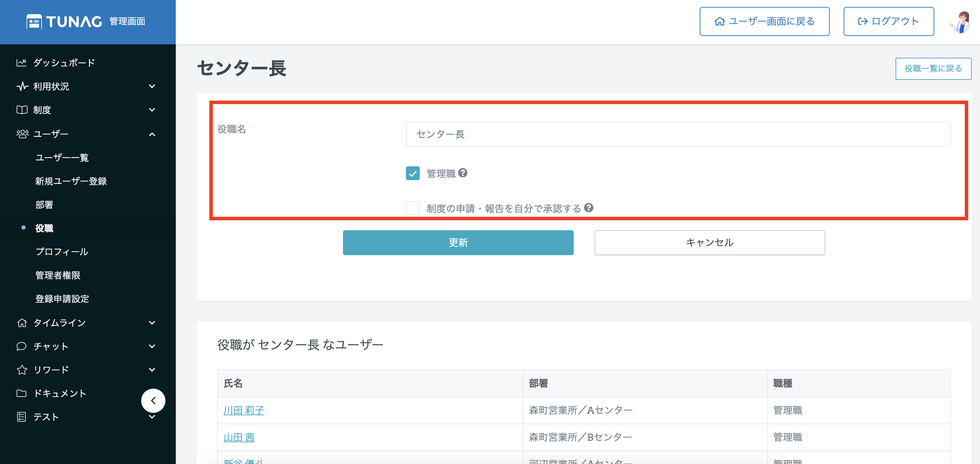Screen dimensions: 980x464
Task: Open プロフィール in the sidebar
Action: click(x=62, y=252)
